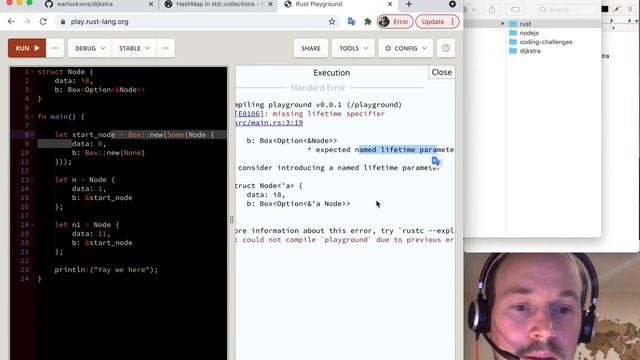Click the Finder share icon
This screenshot has width=640, height=360.
pos(492,9)
